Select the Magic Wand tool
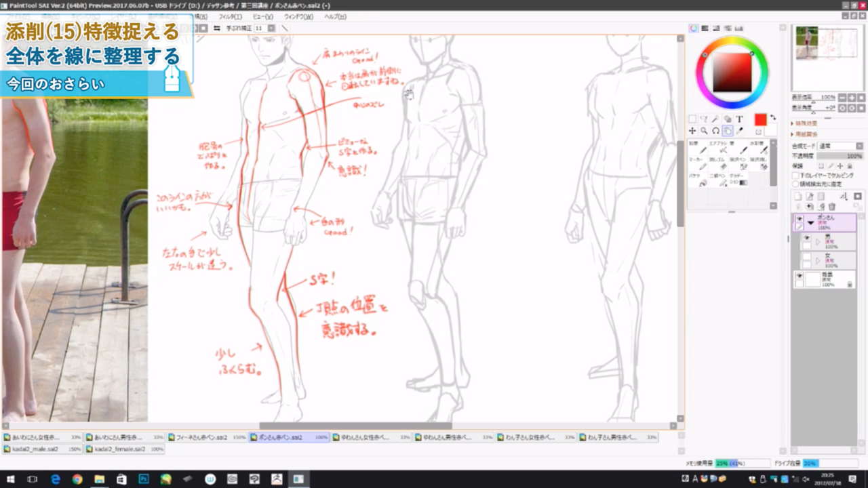 pyautogui.click(x=715, y=119)
